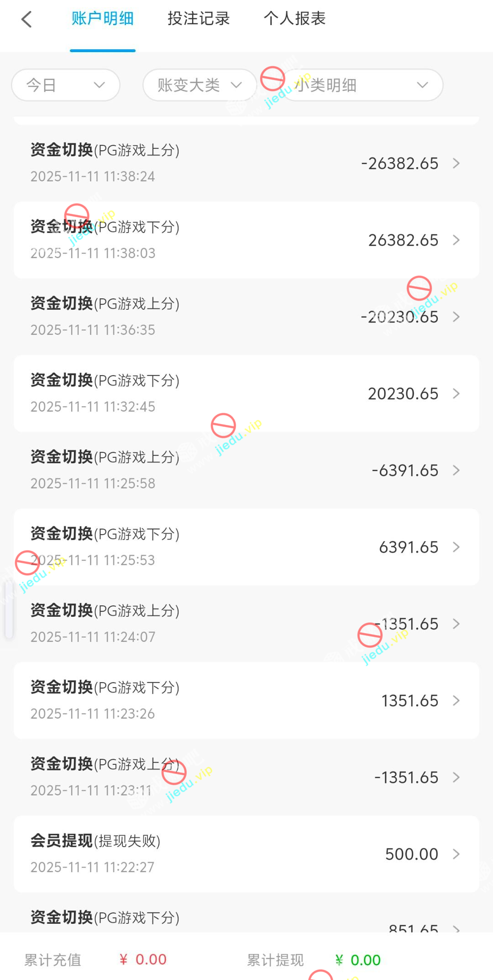Select the 账户明细 tab

(x=103, y=19)
